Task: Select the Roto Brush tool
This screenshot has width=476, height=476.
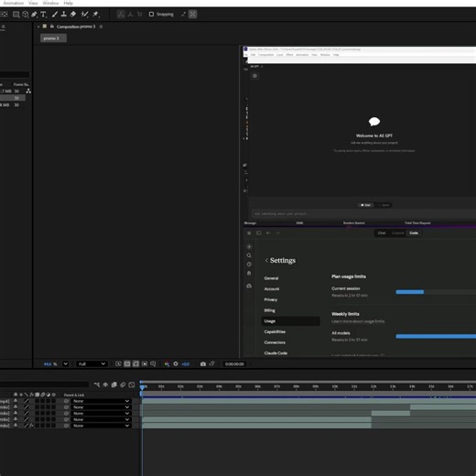Action: 84,15
